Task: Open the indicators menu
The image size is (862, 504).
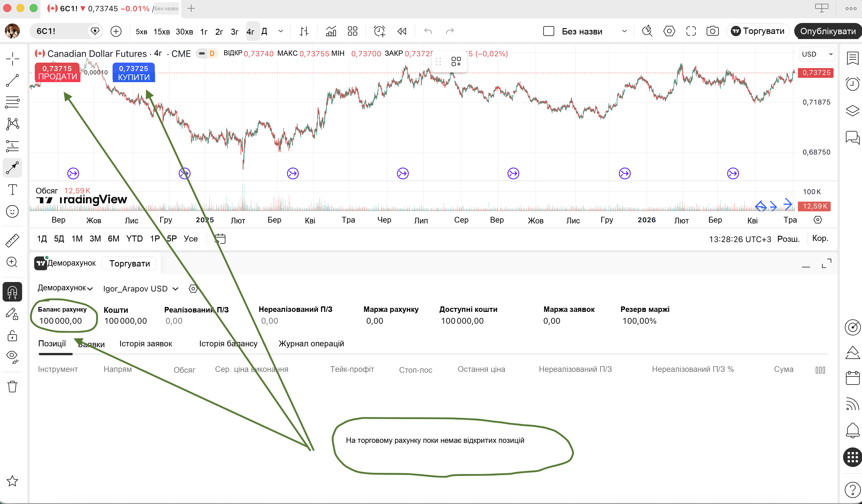Action: tap(331, 31)
